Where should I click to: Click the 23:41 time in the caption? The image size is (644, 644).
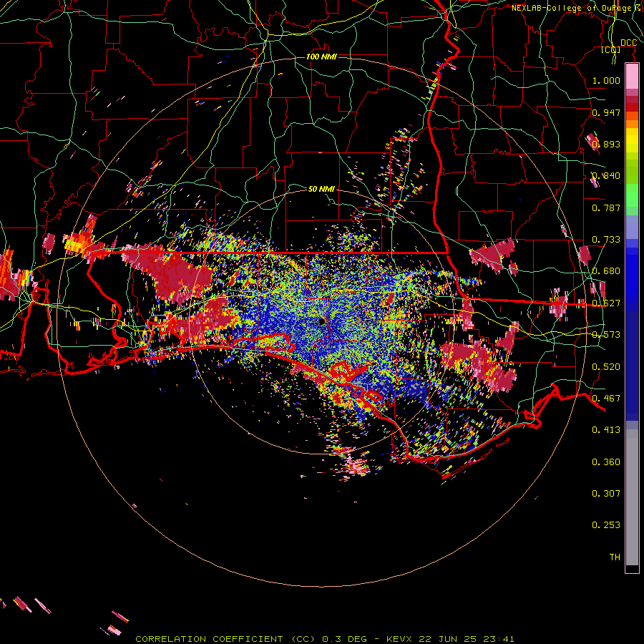tap(500, 639)
